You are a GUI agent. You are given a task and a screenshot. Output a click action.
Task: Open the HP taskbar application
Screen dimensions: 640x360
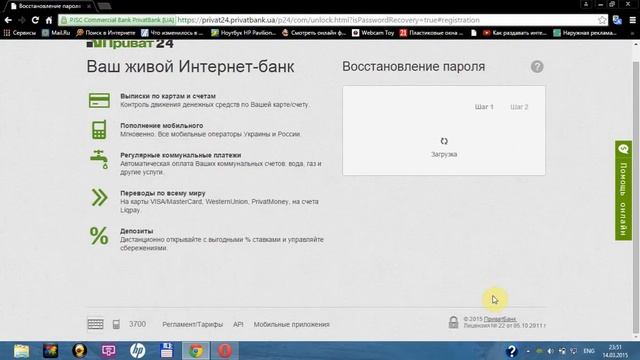[x=138, y=351]
